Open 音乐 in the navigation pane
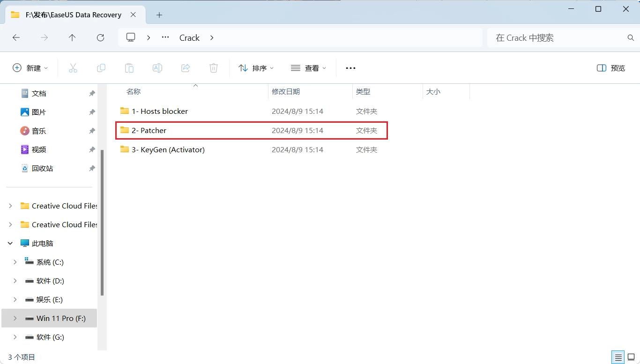This screenshot has height=364, width=640. tap(39, 131)
